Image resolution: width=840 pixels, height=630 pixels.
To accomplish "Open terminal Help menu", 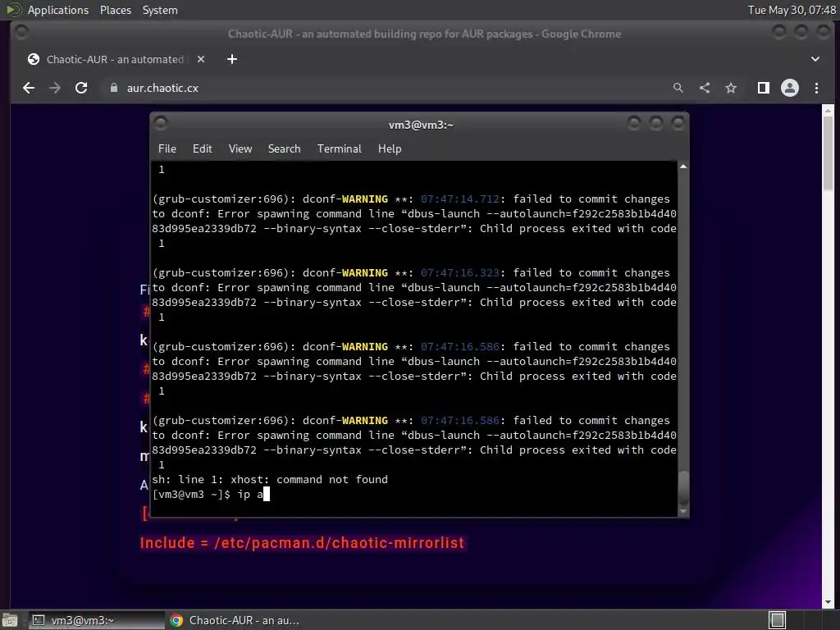I will click(390, 148).
